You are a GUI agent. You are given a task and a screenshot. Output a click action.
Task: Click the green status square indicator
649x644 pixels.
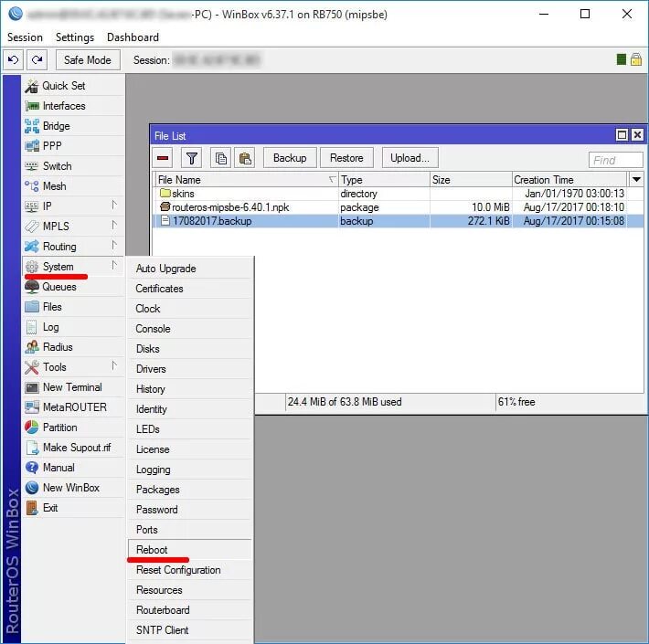621,59
